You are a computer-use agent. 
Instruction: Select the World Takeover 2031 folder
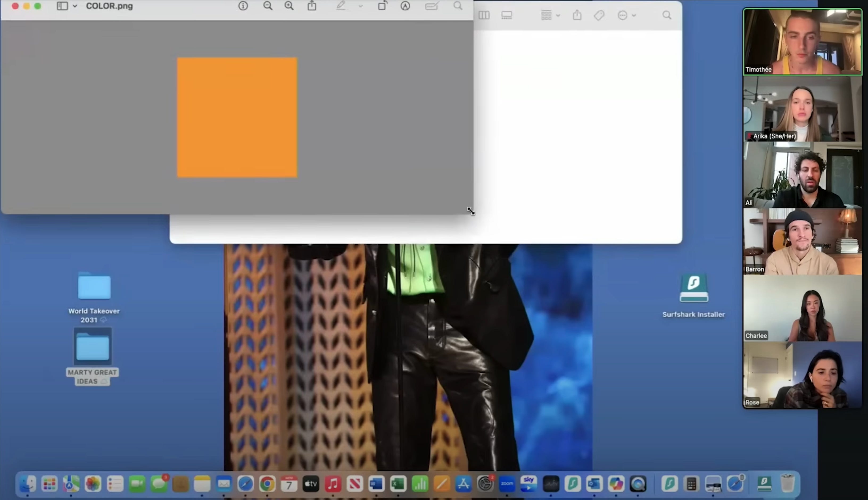click(94, 286)
